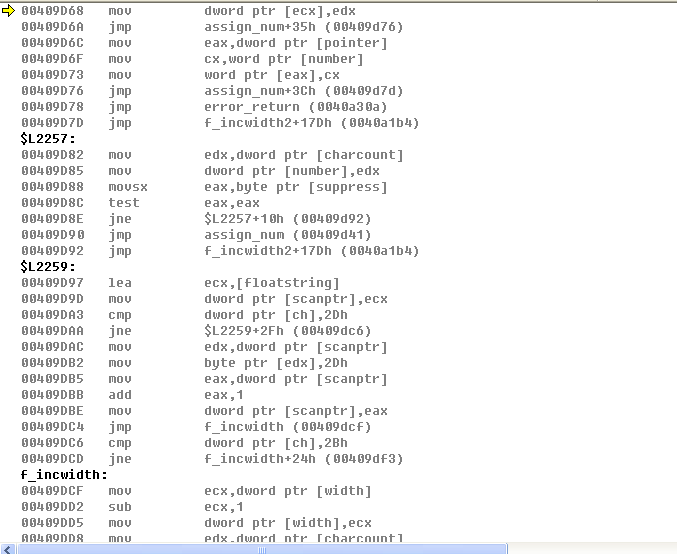Select address 00409D78
Image resolution: width=677 pixels, height=554 pixels.
pos(52,107)
